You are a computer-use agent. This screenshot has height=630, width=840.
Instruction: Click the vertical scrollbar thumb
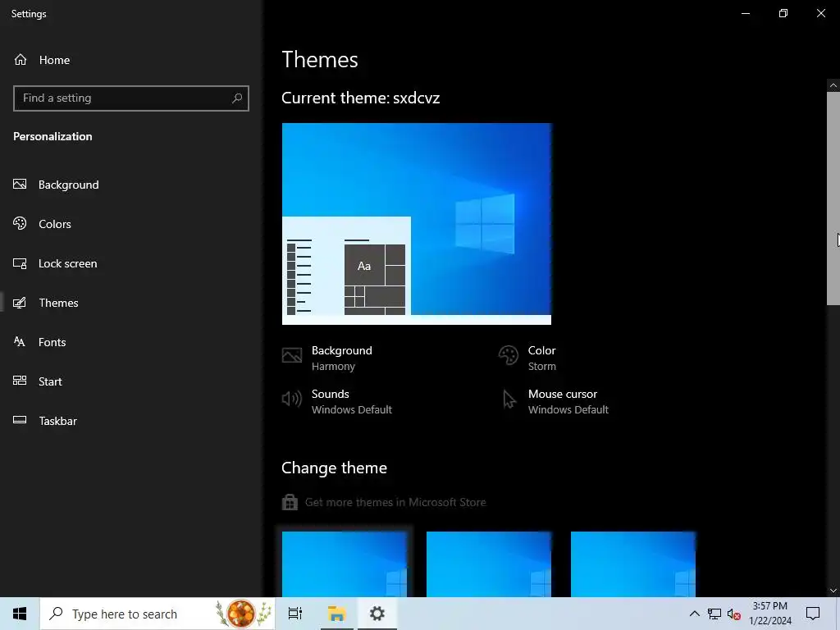pos(833,199)
